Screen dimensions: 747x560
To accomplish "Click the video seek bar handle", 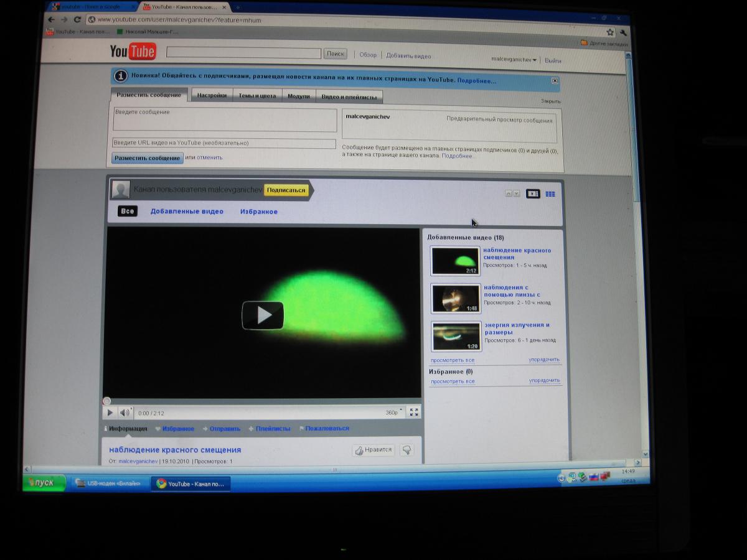I will click(106, 401).
